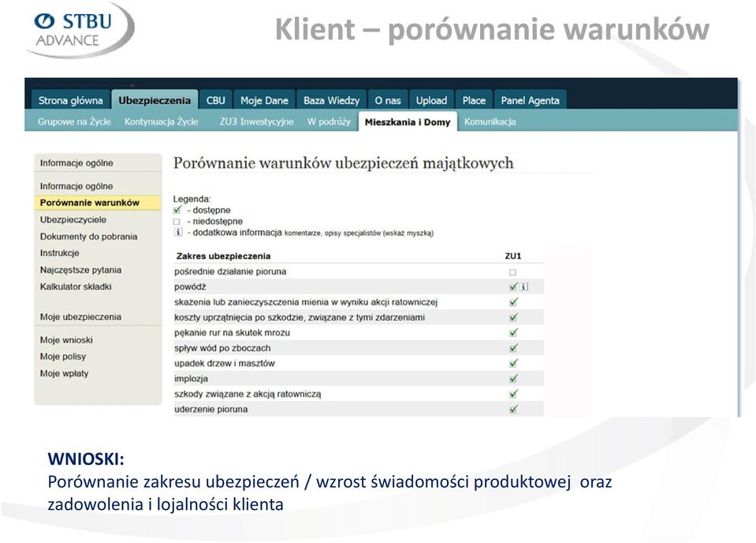Click the implozja row label
Screen dimensions: 756x543
point(191,379)
